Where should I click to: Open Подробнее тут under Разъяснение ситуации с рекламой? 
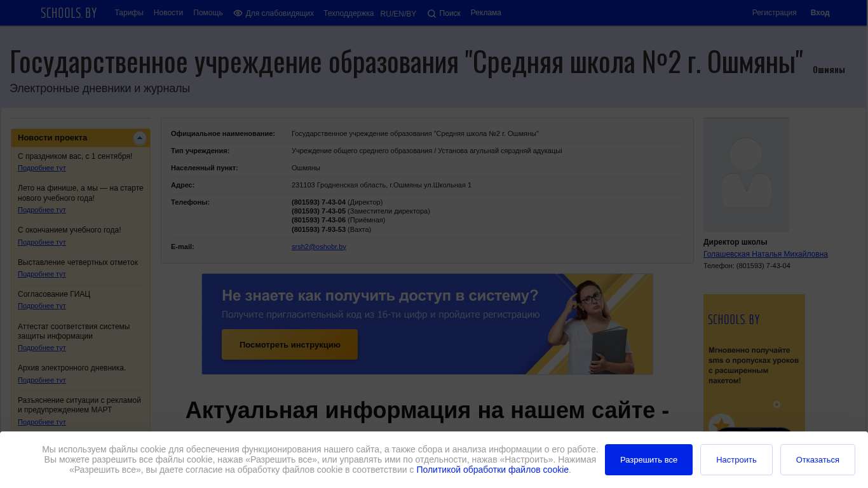(x=42, y=422)
